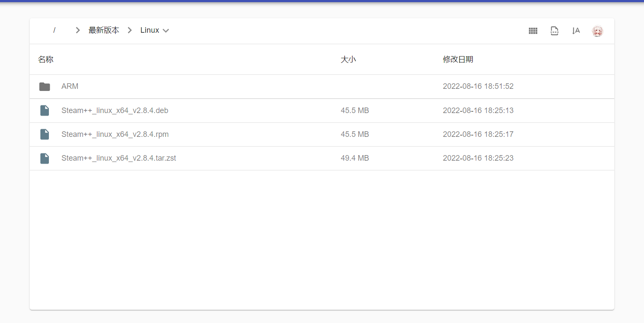Sort by the 名称 column header
This screenshot has height=323, width=644.
(x=45, y=59)
